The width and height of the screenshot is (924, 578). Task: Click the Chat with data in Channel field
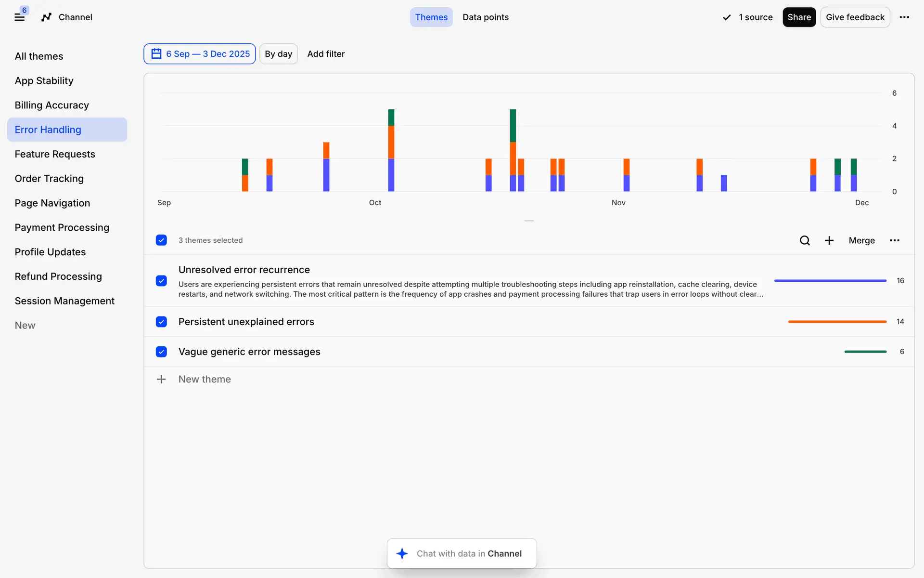pos(469,553)
